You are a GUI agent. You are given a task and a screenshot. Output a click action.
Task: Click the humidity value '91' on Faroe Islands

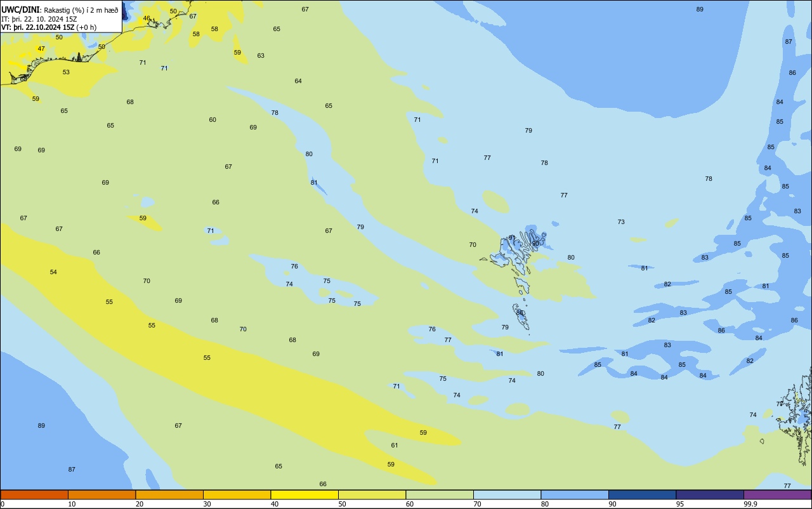click(512, 238)
